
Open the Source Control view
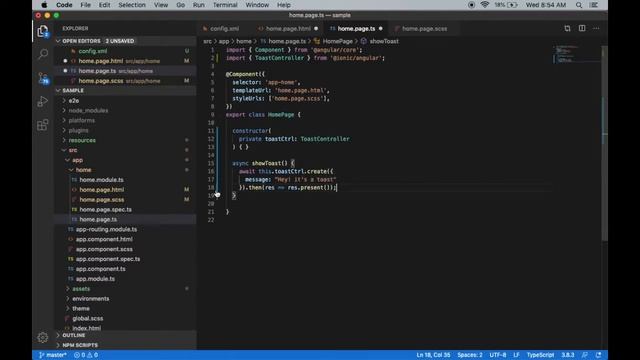pyautogui.click(x=43, y=78)
